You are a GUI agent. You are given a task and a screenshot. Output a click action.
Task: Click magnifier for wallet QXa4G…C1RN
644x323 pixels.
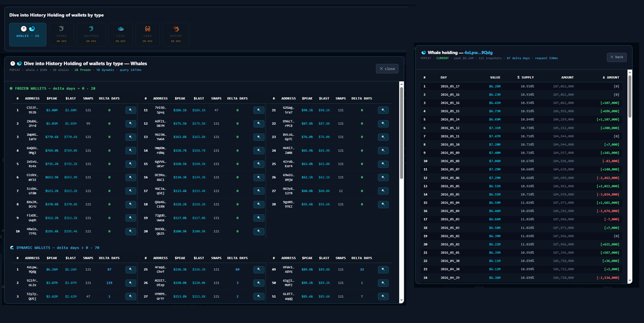pyautogui.click(x=259, y=204)
